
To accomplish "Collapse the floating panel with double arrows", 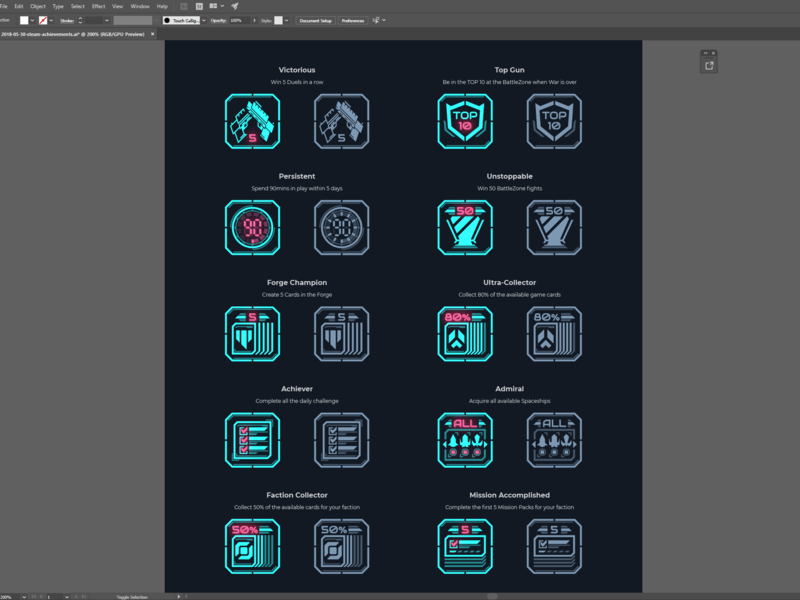I will coord(706,53).
